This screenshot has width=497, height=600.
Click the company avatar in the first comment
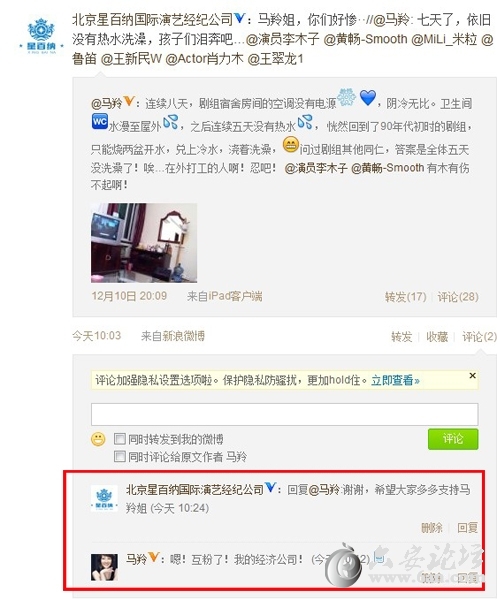104,498
